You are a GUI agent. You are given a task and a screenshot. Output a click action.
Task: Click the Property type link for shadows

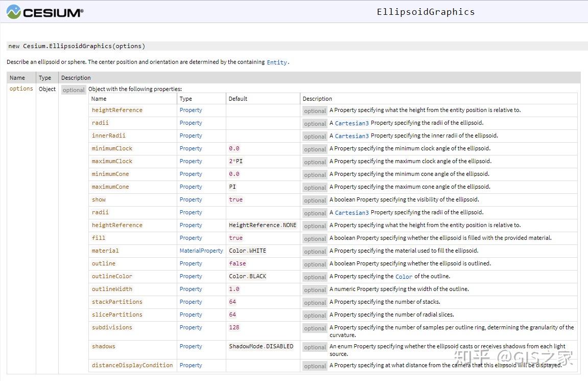pos(191,346)
